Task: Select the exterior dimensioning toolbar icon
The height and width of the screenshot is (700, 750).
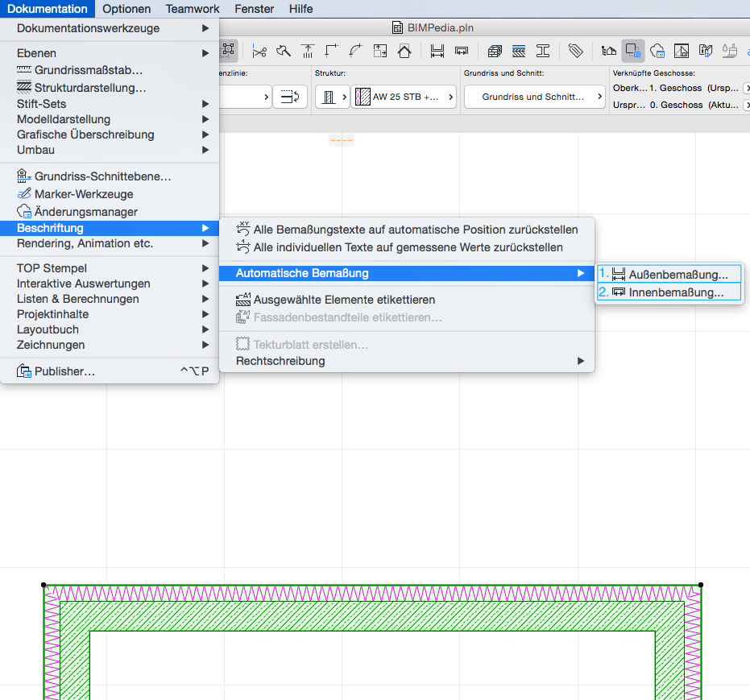Action: click(x=437, y=51)
